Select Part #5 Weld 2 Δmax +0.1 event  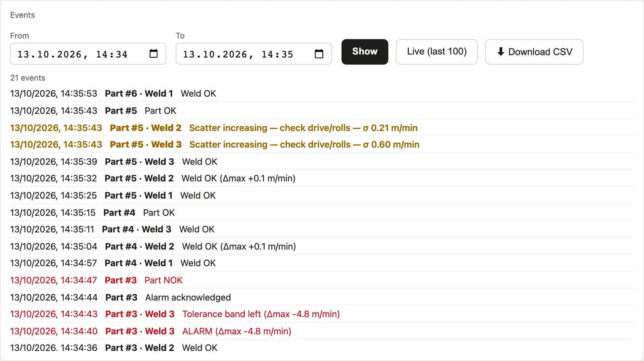(x=322, y=178)
